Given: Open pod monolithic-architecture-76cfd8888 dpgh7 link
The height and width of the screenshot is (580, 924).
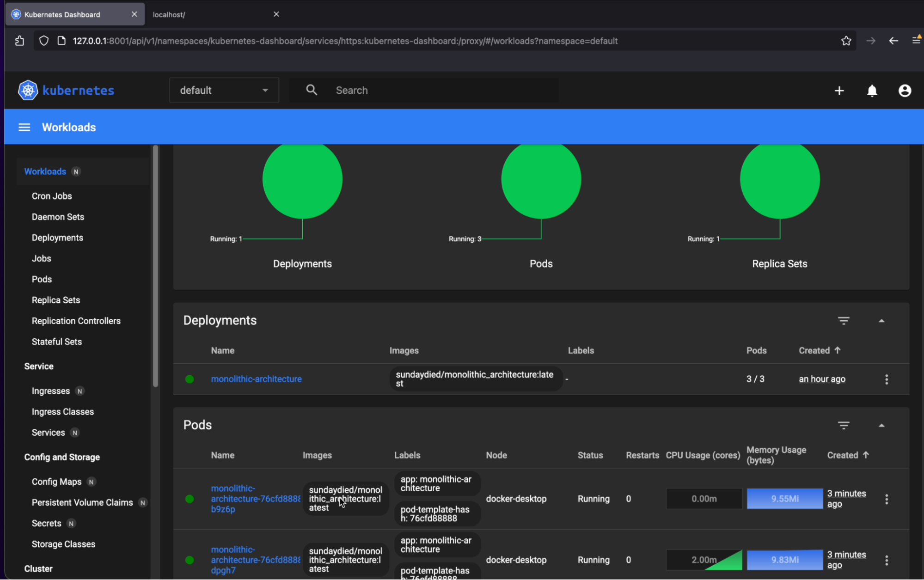Looking at the screenshot, I should 255,560.
